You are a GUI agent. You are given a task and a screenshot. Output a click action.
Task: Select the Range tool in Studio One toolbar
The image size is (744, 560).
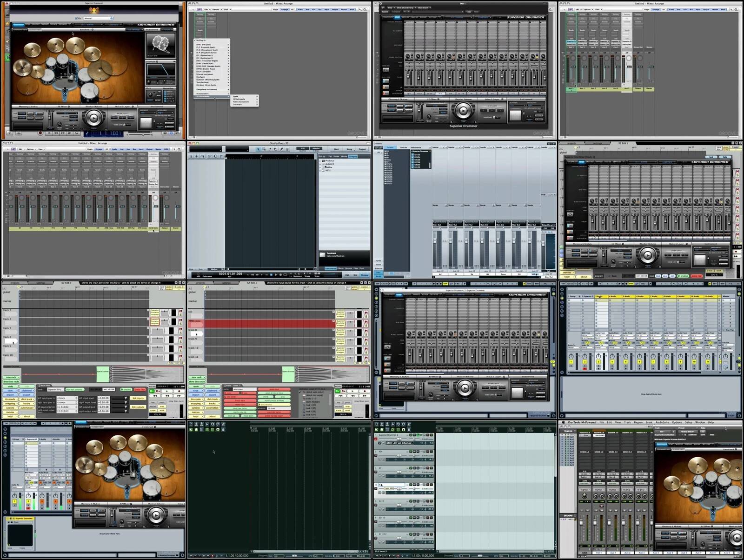tap(264, 149)
